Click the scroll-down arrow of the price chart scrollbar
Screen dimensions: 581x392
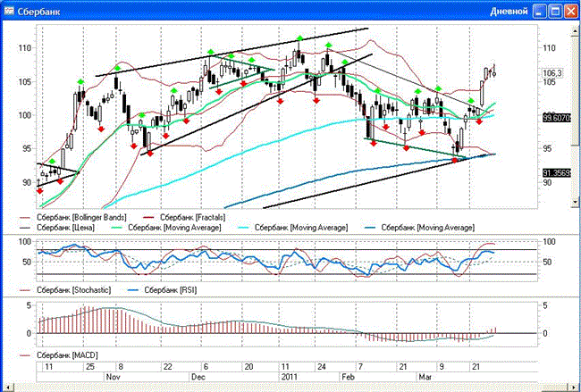point(576,202)
